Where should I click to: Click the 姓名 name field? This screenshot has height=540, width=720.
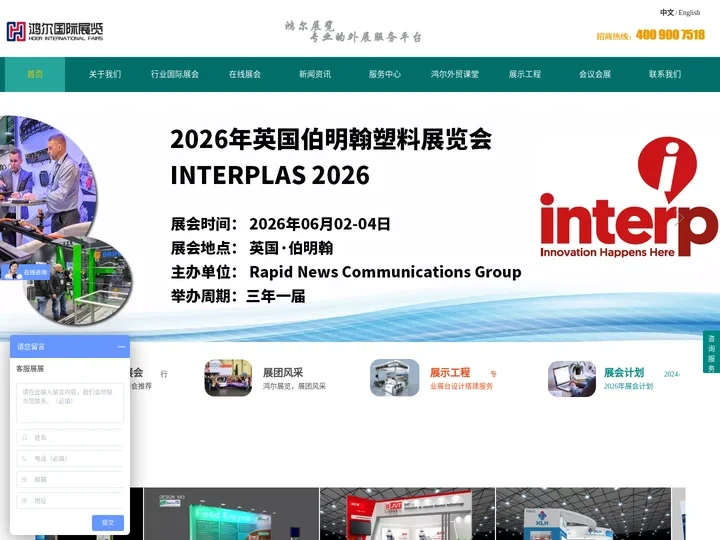[x=70, y=438]
